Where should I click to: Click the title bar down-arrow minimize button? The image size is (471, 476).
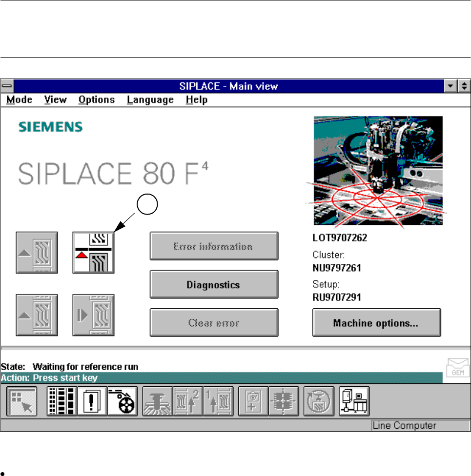[x=451, y=86]
